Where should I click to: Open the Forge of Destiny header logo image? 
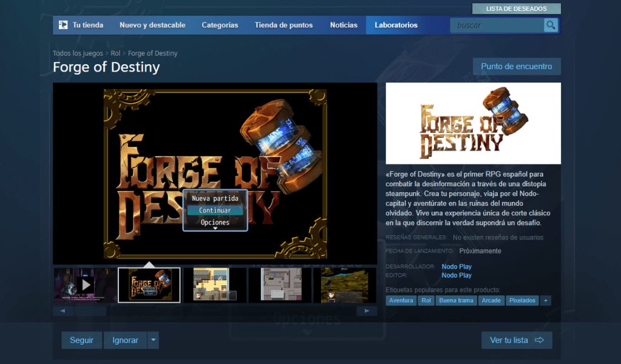pos(473,123)
